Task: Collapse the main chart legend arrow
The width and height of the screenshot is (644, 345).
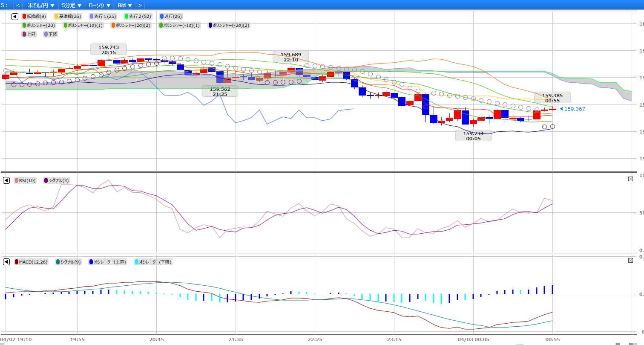Action: point(15,17)
